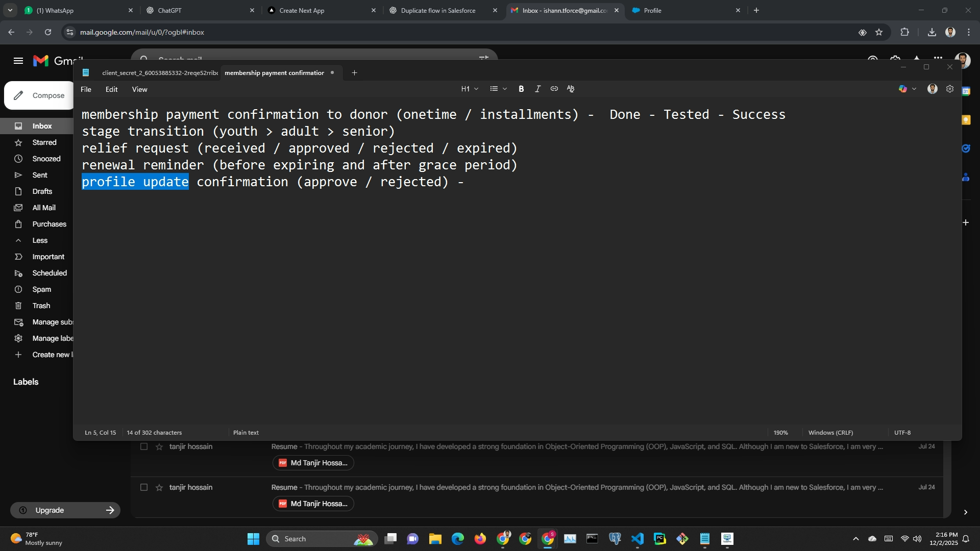Screen dimensions: 980x551
Task: Open Gmail main menu hamburger icon
Action: click(18, 61)
